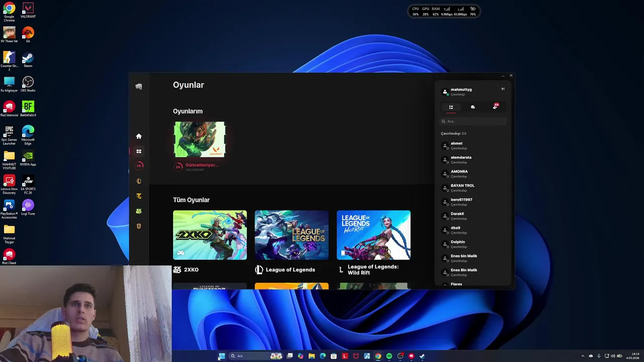Open Counter-Strike 2 desktop shortcut

click(x=9, y=61)
